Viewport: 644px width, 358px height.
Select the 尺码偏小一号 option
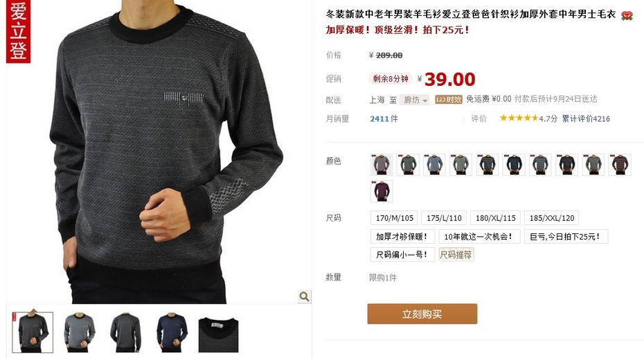tap(402, 255)
